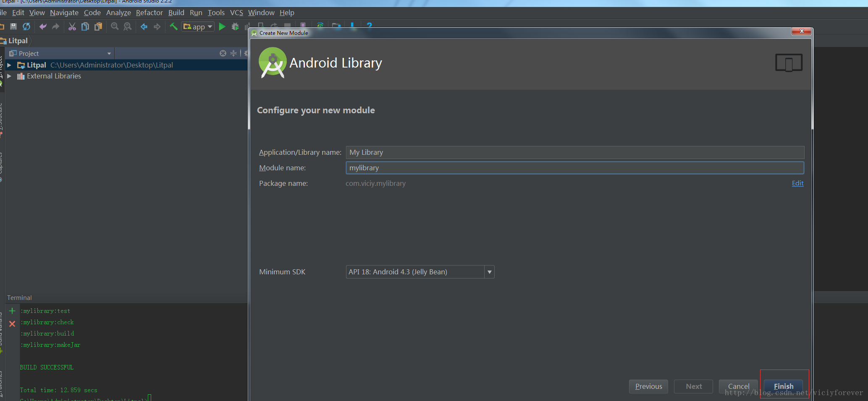Click the Module name input field

click(x=575, y=168)
